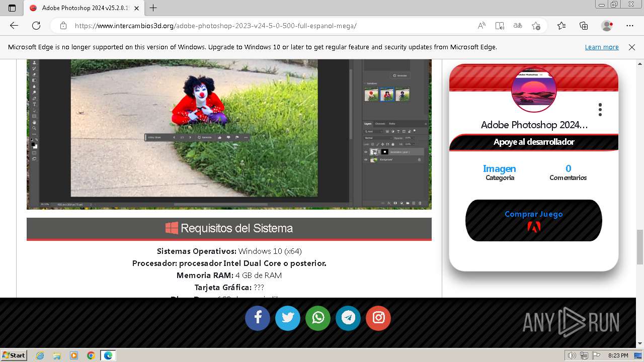Dismiss the Edge support notification bar
The image size is (644, 362).
[x=632, y=47]
